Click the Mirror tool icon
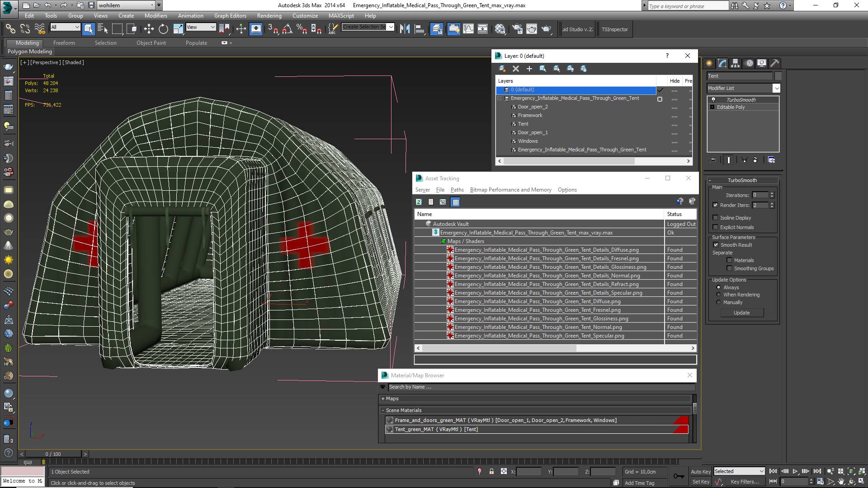 coord(405,29)
